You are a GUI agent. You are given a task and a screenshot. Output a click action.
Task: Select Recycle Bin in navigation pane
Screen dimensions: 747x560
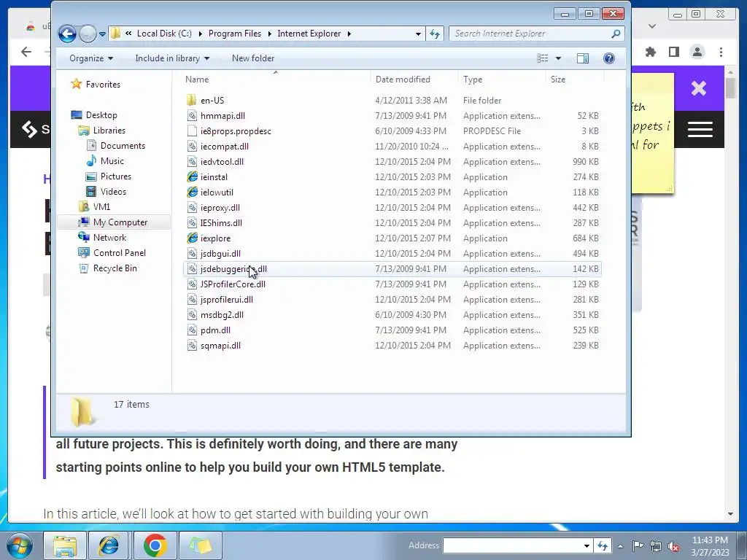tap(115, 268)
